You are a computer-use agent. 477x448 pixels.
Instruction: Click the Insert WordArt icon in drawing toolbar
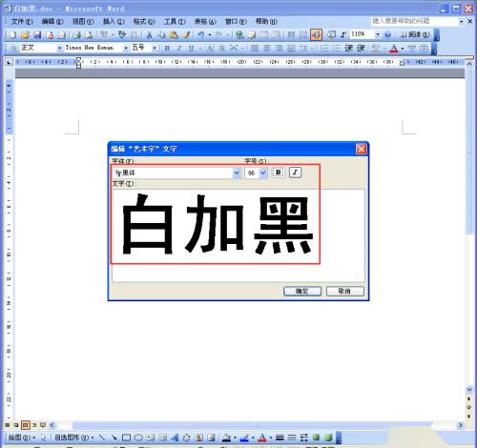pyautogui.click(x=175, y=438)
